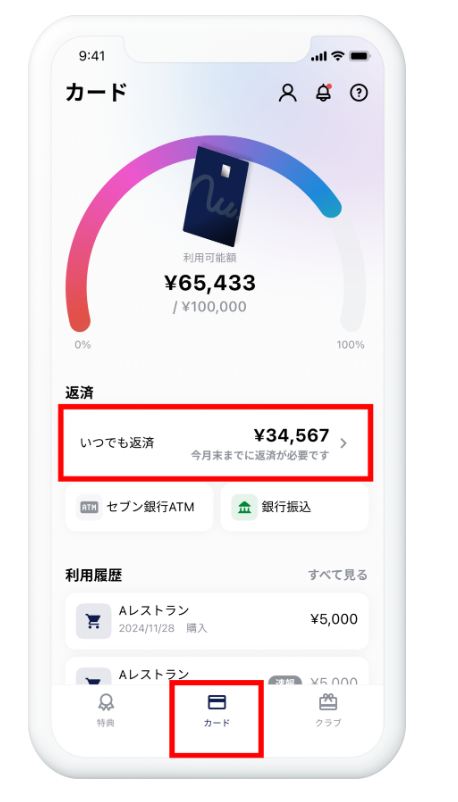The width and height of the screenshot is (458, 802).
Task: Tap the ATM icon beside セブン銀行ATM
Action: tap(89, 507)
